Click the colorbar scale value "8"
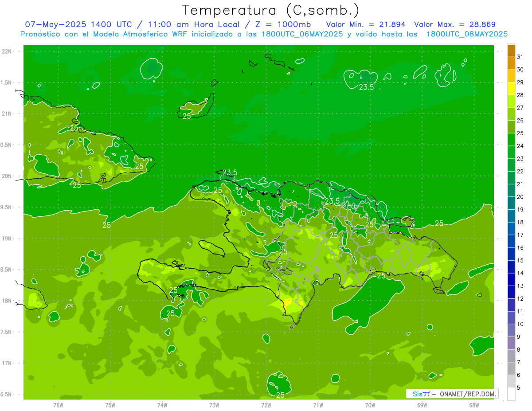 click(519, 349)
